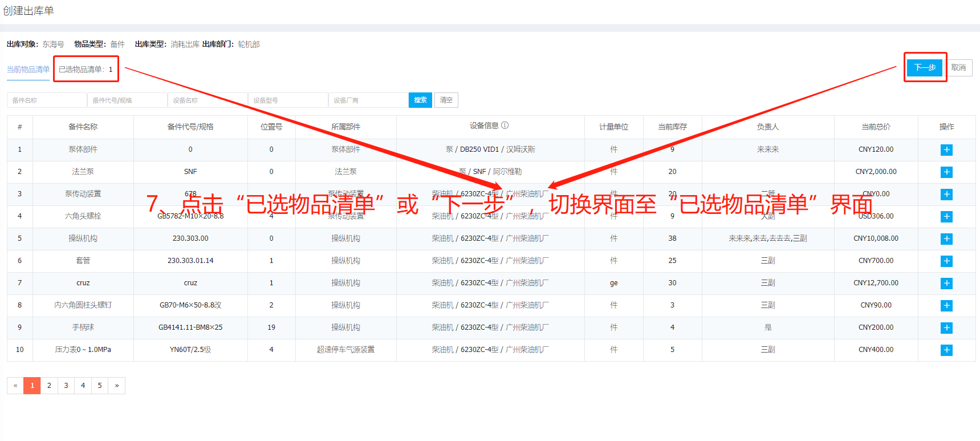This screenshot has width=980, height=441.
Task: Add 套管 row with the plus icon
Action: pos(946,261)
